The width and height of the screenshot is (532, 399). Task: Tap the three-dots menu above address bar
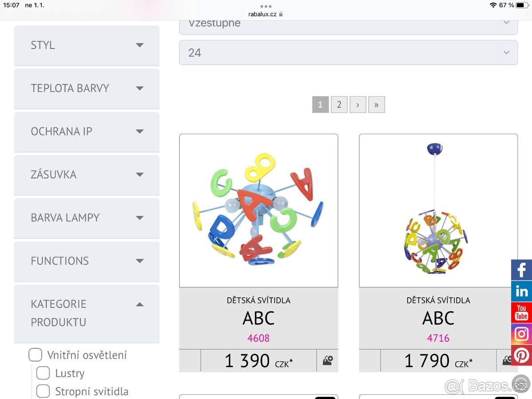[x=266, y=6]
